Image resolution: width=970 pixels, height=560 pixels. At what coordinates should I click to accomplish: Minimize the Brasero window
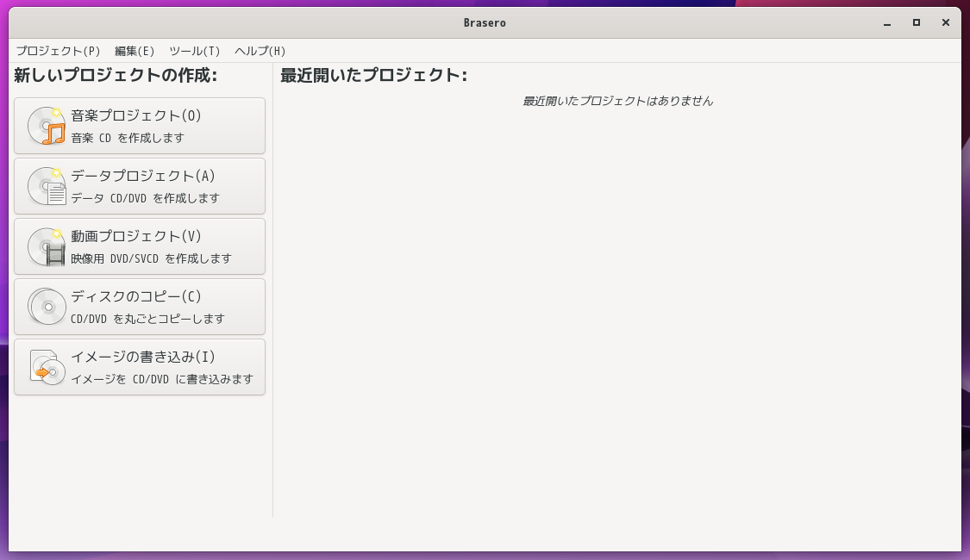pos(887,23)
